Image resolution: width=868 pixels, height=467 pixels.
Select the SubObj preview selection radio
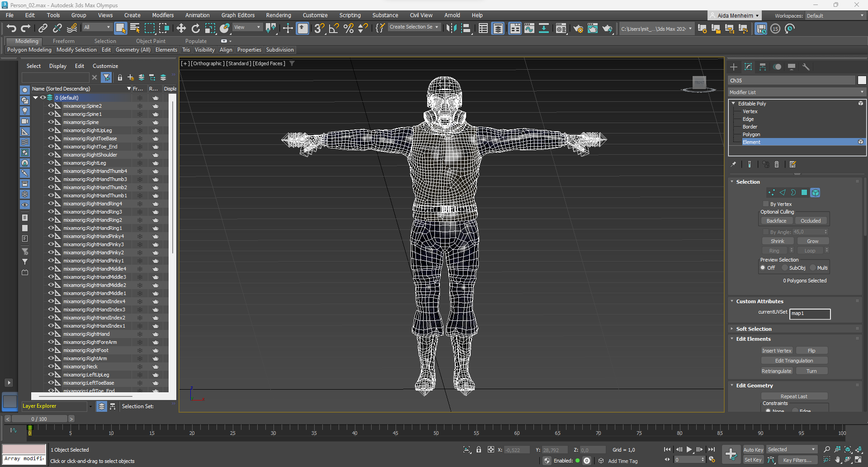(x=785, y=268)
